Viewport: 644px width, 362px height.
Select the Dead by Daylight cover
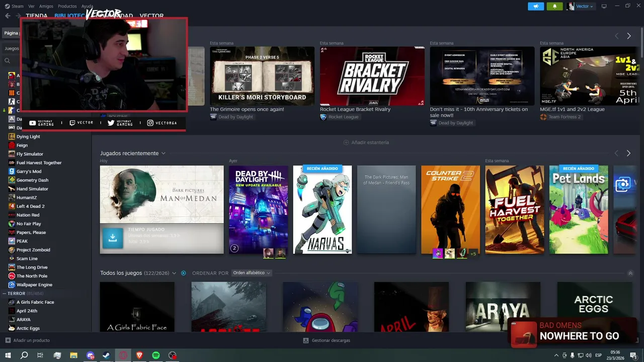point(258,210)
